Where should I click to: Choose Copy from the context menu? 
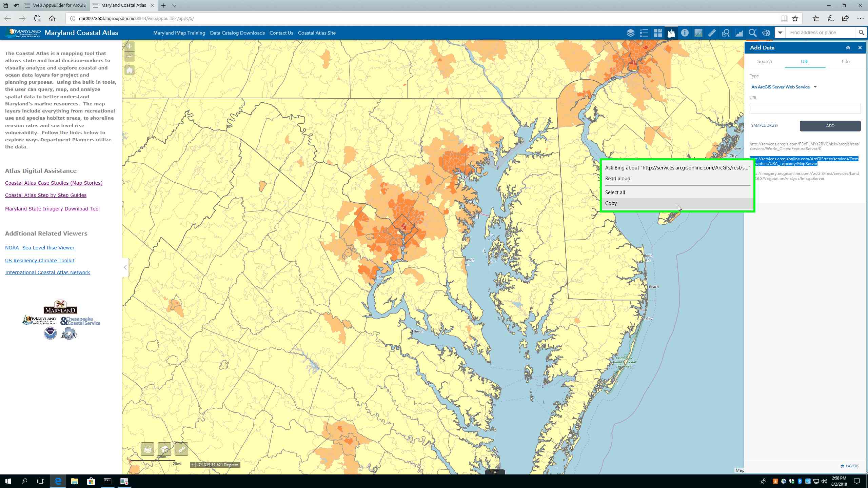[611, 203]
